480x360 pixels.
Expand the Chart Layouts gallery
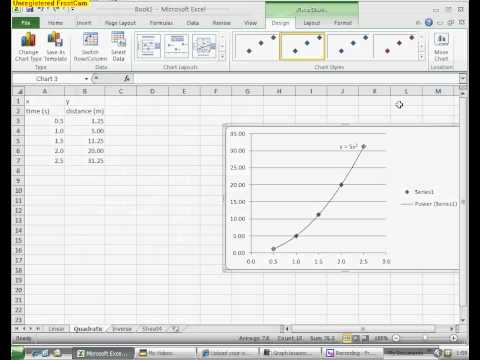point(222,57)
